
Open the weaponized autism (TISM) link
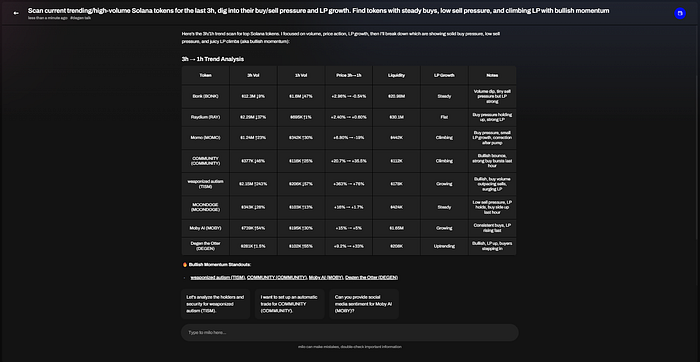pyautogui.click(x=218, y=277)
